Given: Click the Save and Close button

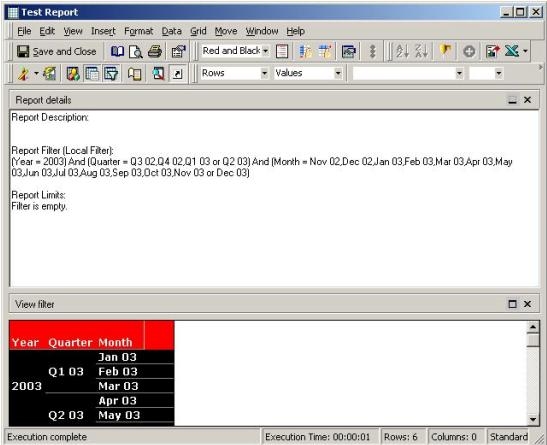Looking at the screenshot, I should 57,52.
